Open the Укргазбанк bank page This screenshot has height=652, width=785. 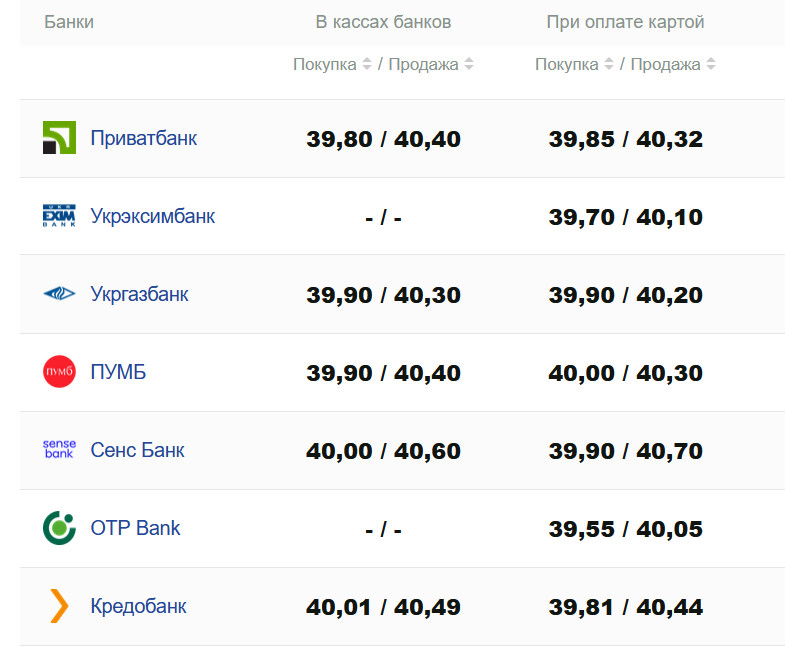click(x=139, y=294)
